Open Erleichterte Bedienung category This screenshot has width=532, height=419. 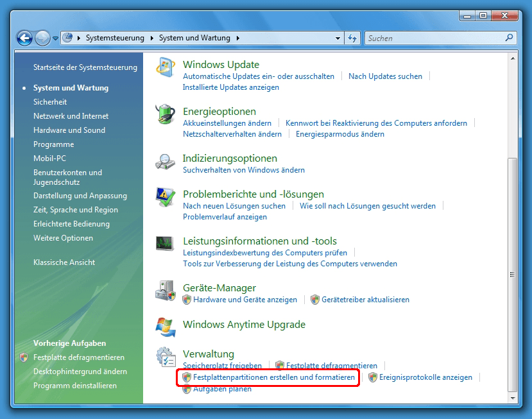tap(71, 224)
